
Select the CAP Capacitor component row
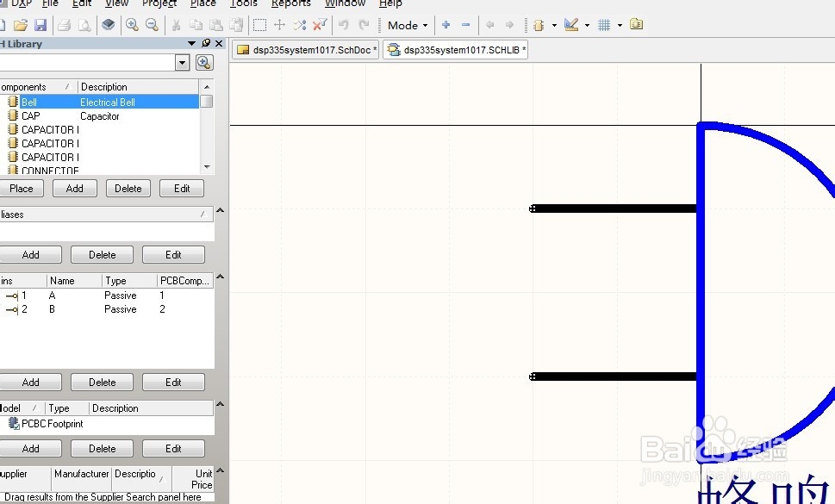(100, 116)
